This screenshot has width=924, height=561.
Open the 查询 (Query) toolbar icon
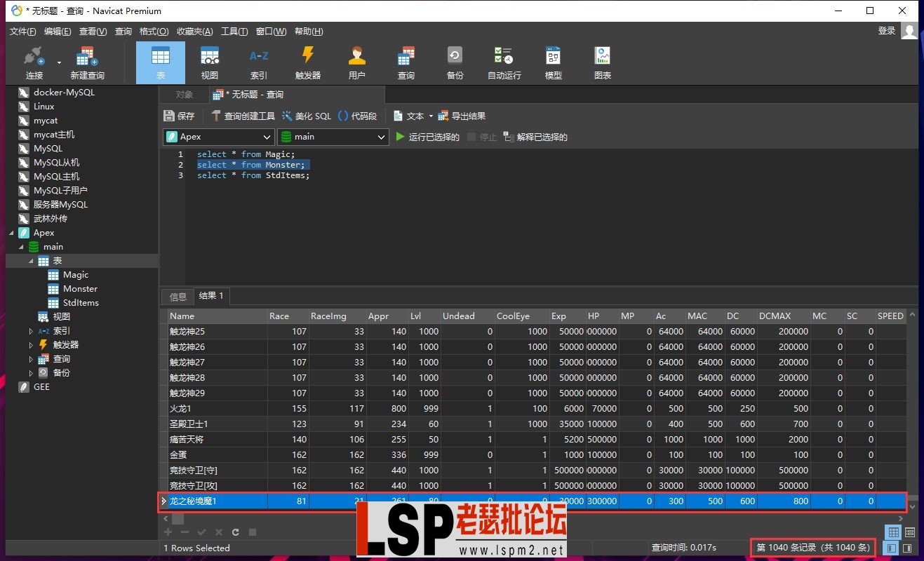pos(406,63)
